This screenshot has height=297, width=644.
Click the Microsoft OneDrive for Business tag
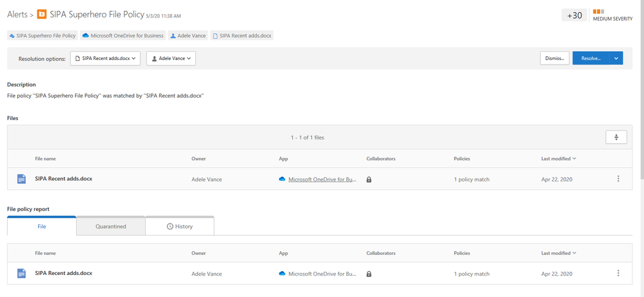tap(122, 36)
